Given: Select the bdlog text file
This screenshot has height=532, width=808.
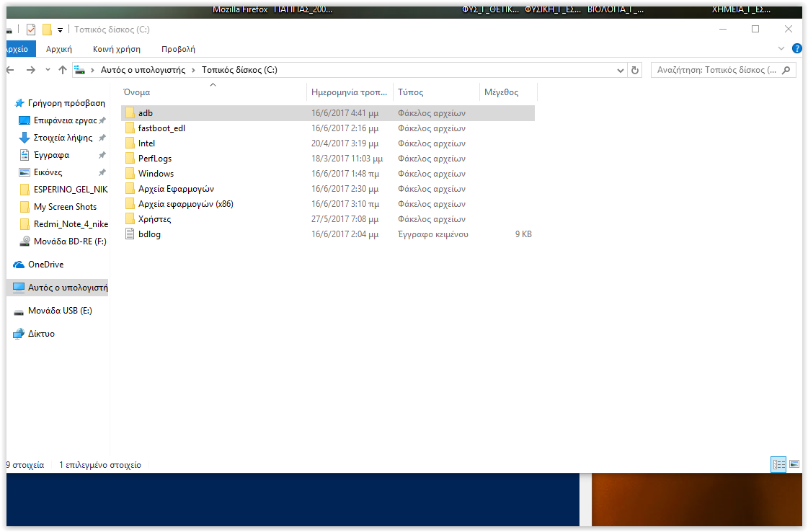Looking at the screenshot, I should pos(149,234).
